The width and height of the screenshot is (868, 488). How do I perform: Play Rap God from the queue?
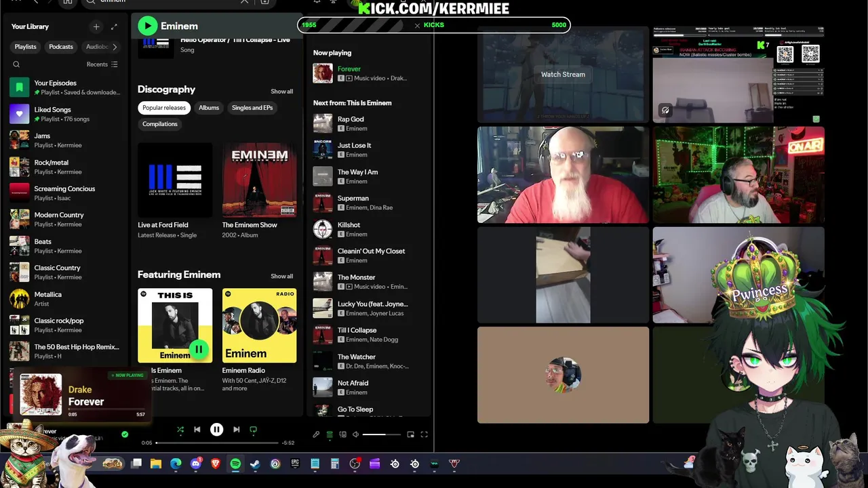(370, 123)
